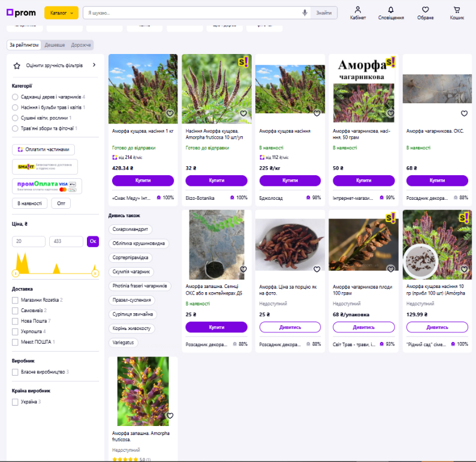
Task: Click Купити for Аморфа чагарникова. ОКС.
Action: coord(437,180)
